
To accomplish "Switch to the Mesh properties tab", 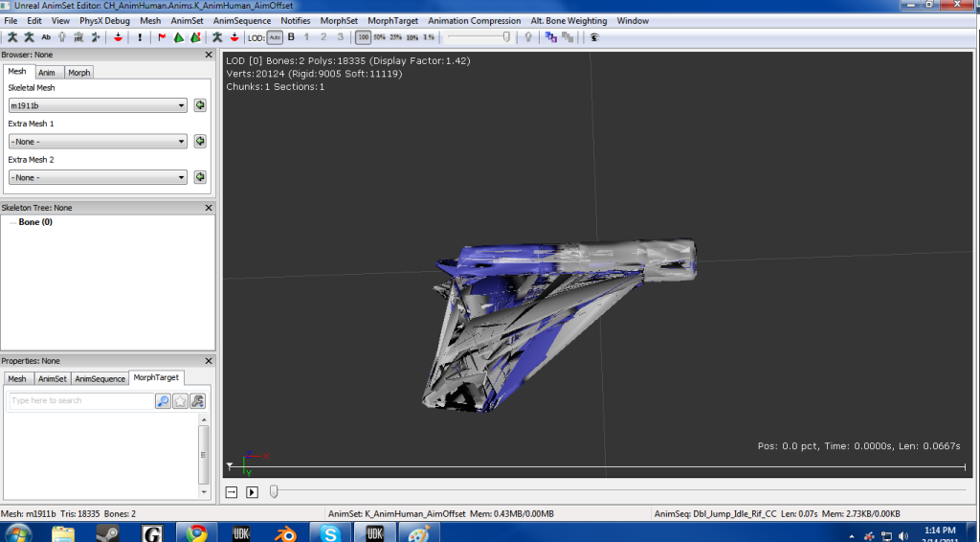I will (x=17, y=379).
